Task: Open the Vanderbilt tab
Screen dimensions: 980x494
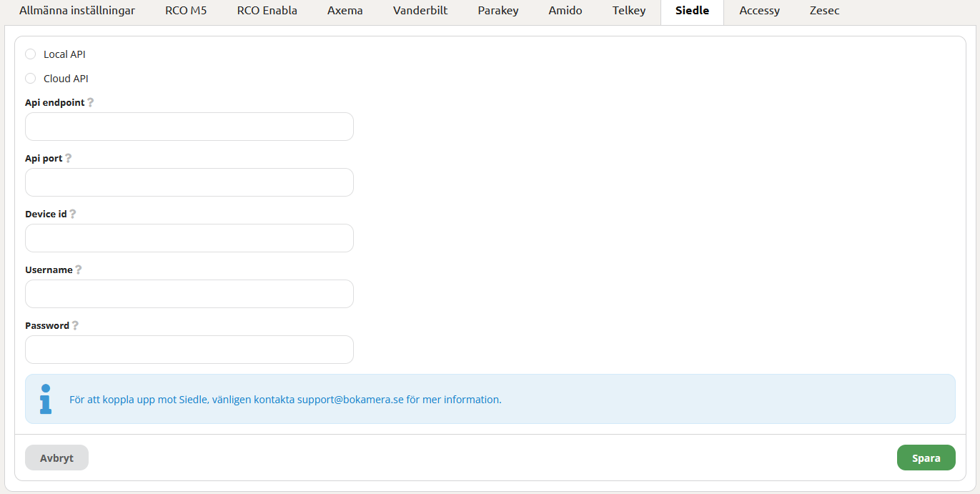Action: pos(420,11)
